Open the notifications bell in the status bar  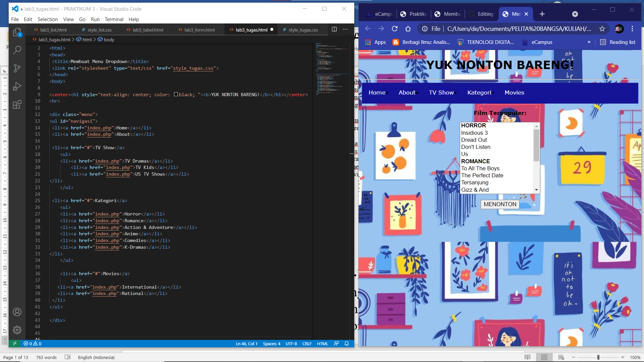click(346, 344)
